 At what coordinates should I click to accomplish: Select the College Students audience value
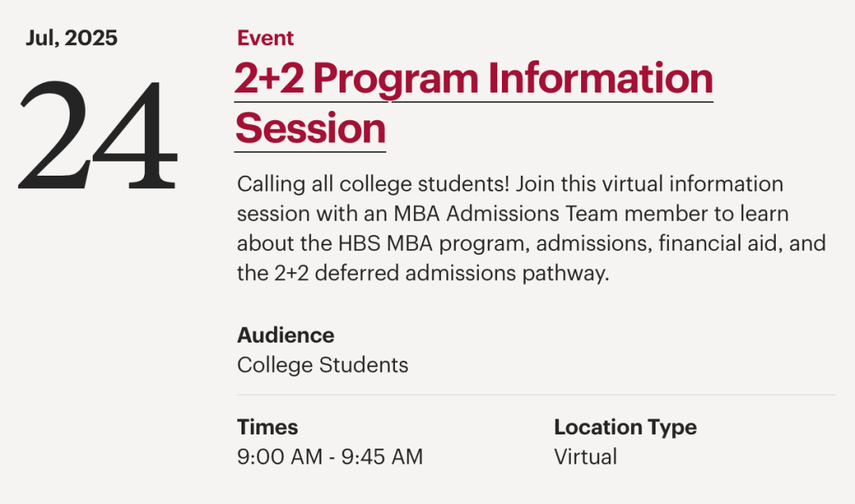323,365
